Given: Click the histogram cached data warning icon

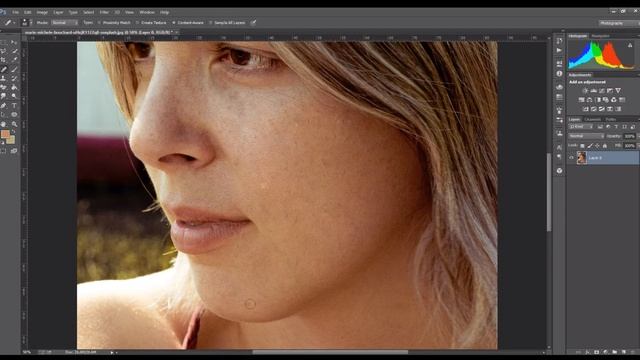Looking at the screenshot, I should (630, 45).
